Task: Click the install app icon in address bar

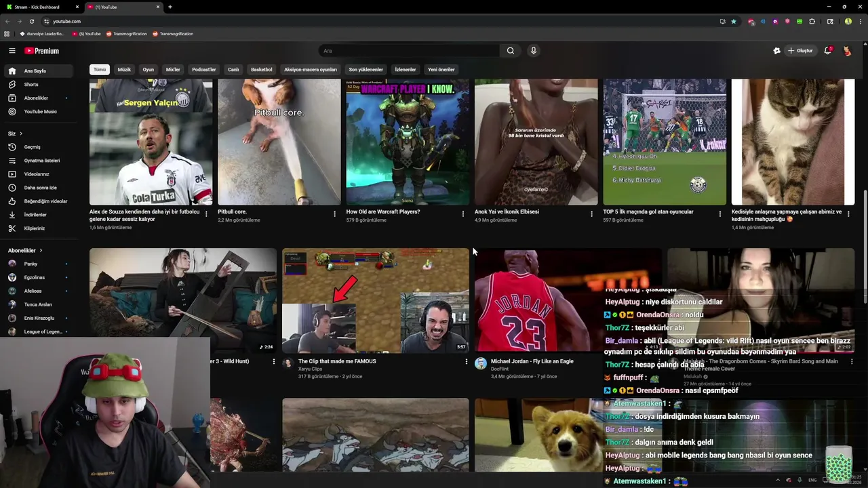Action: click(722, 21)
